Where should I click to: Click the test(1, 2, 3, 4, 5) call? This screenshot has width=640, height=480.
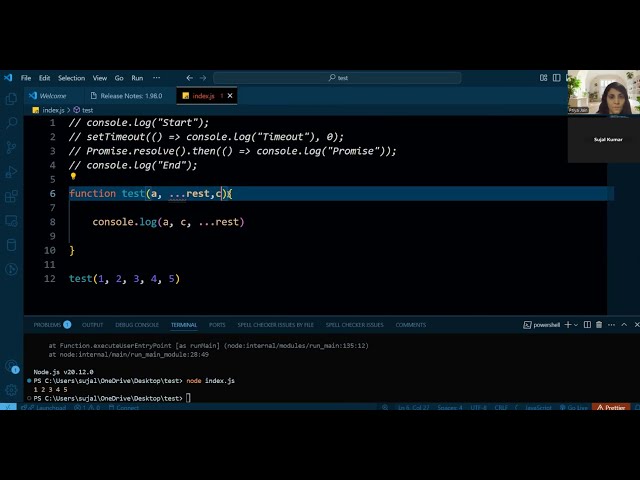tap(124, 279)
